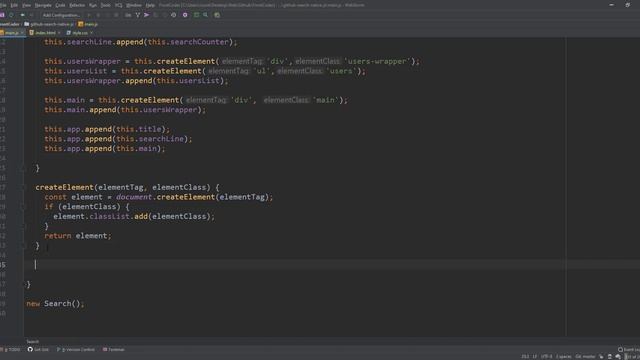640x360 pixels.
Task: Open the Tools menu
Action: point(106,5)
